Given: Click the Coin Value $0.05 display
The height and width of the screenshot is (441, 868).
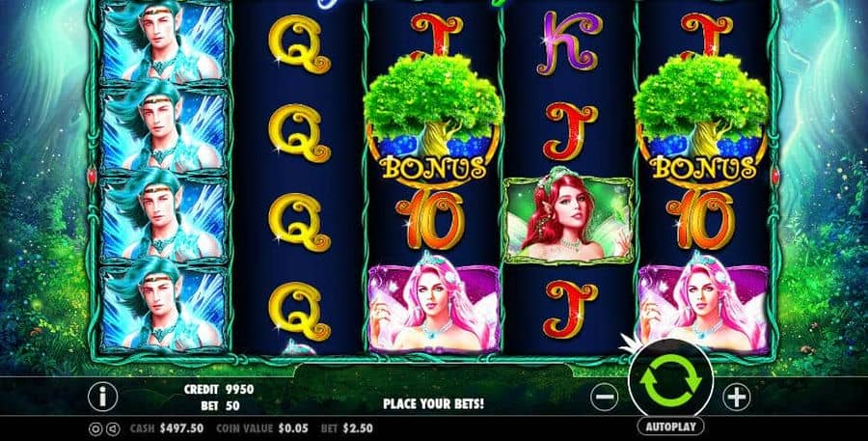Looking at the screenshot, I should coord(258,428).
